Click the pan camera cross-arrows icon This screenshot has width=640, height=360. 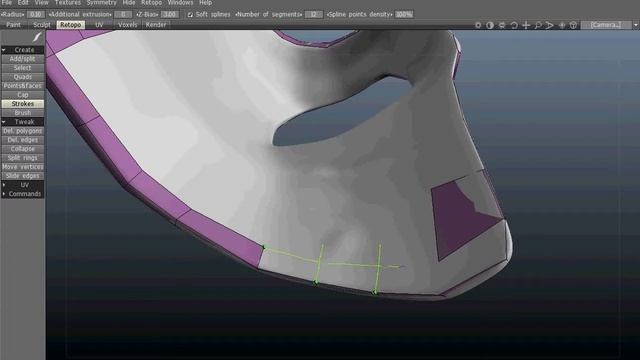526,25
